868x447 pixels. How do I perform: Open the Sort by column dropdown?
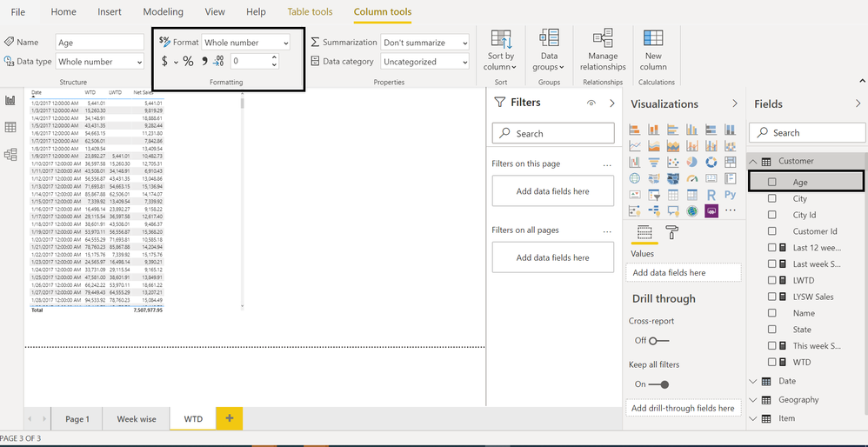(x=501, y=51)
